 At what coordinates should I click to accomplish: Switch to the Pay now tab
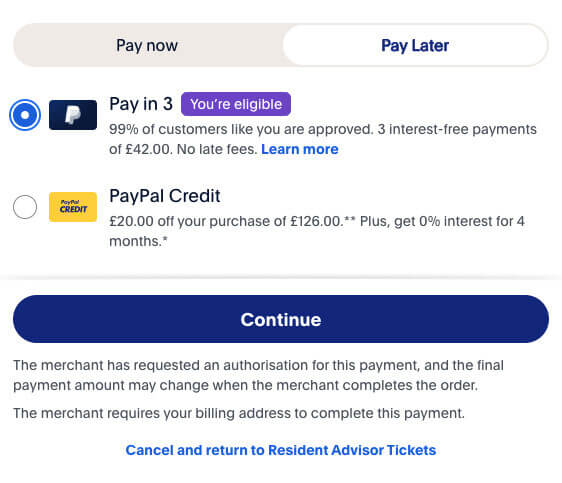pos(147,46)
